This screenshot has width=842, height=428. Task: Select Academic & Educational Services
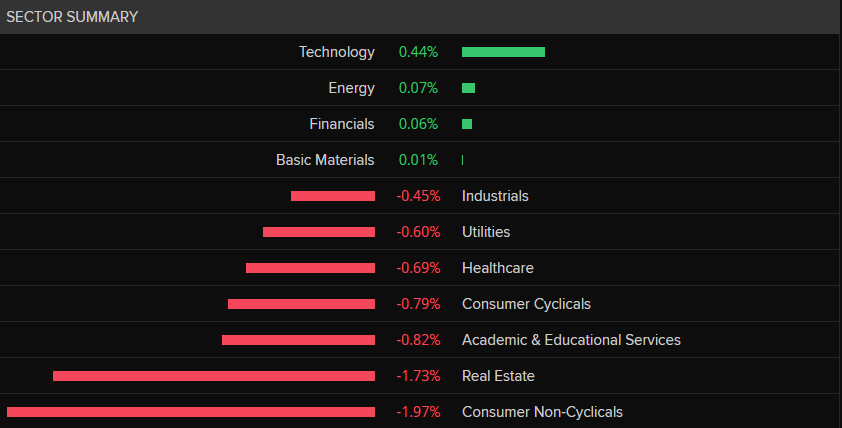[571, 340]
